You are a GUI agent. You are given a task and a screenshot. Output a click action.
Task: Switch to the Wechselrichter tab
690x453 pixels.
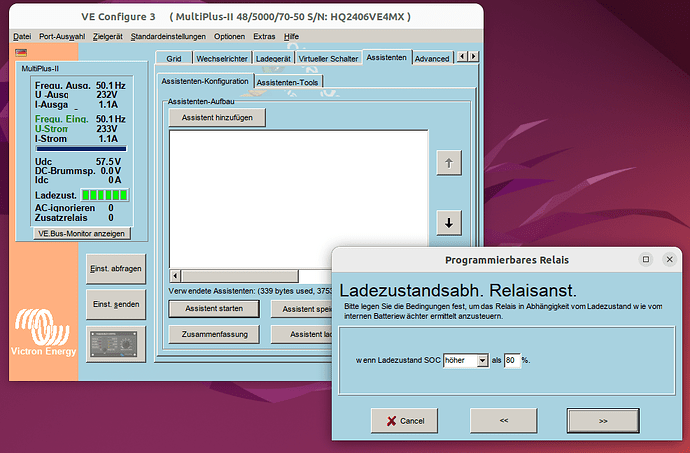click(222, 58)
